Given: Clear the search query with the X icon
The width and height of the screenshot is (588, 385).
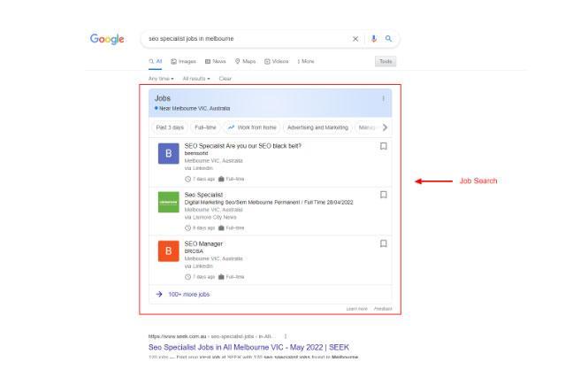Looking at the screenshot, I should 355,39.
